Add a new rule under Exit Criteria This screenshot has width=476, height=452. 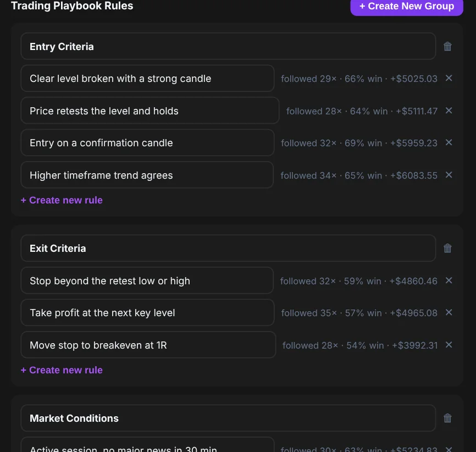click(62, 370)
